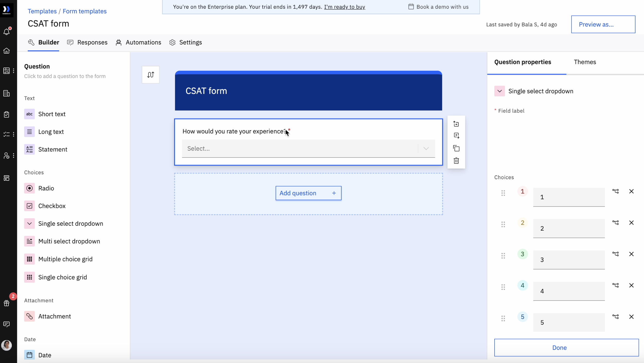Viewport: 644px width, 363px height.
Task: Remove choice 5 with its X button
Action: (x=631, y=316)
